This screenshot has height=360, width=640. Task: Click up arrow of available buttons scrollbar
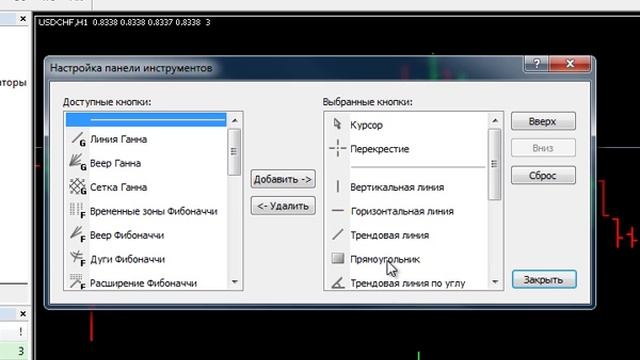(235, 120)
